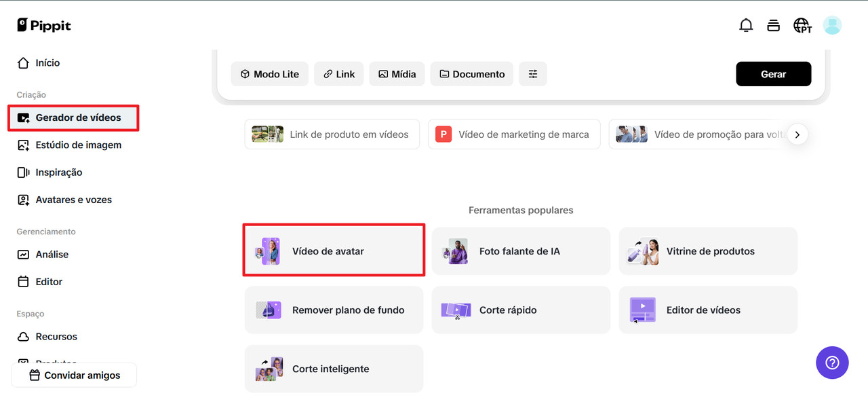
Task: Open the Vídeo de avatar tool
Action: 334,251
